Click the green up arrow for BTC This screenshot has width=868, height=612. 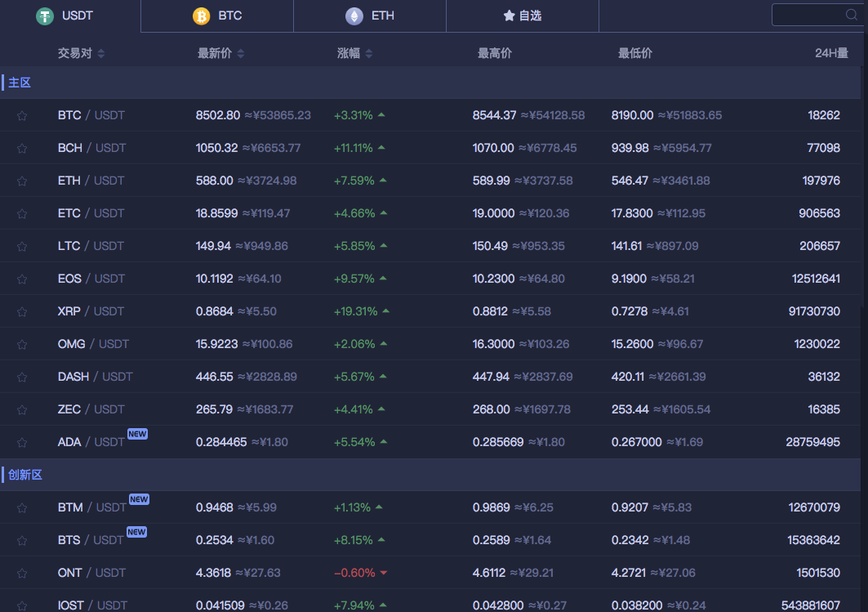tap(381, 115)
